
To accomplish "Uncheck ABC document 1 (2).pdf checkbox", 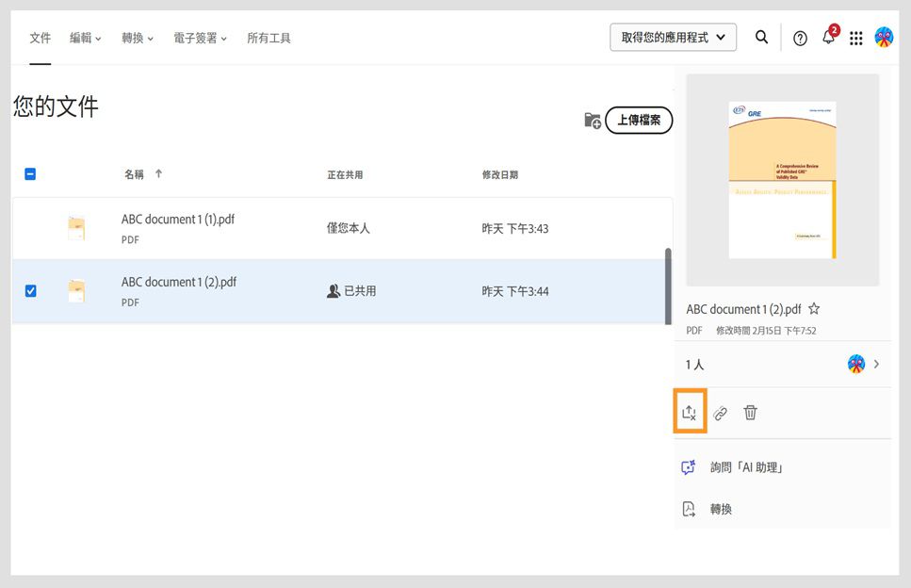I will (30, 291).
